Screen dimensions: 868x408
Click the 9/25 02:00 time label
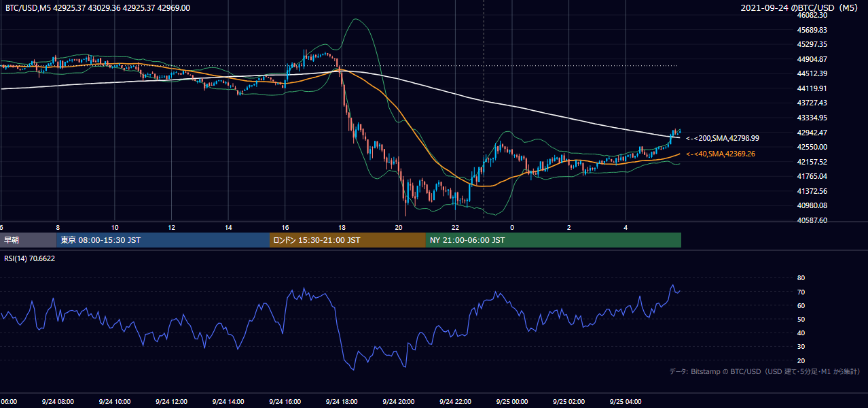(569, 402)
